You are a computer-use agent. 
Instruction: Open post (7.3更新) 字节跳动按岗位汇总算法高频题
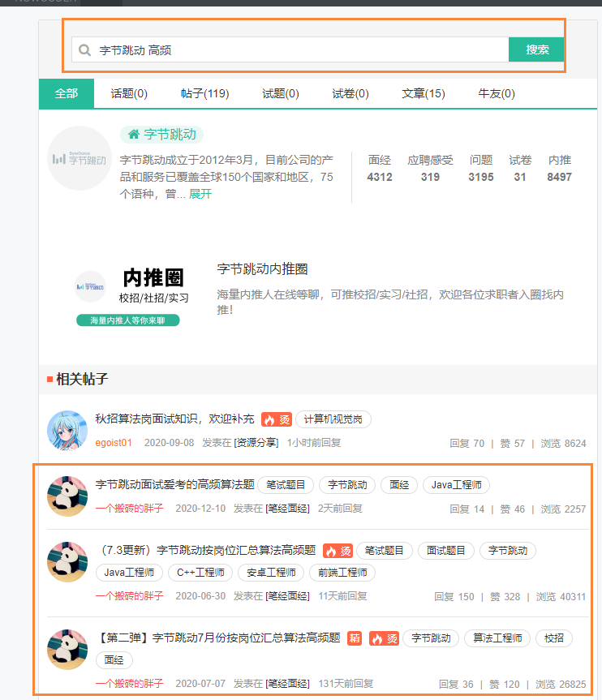208,550
